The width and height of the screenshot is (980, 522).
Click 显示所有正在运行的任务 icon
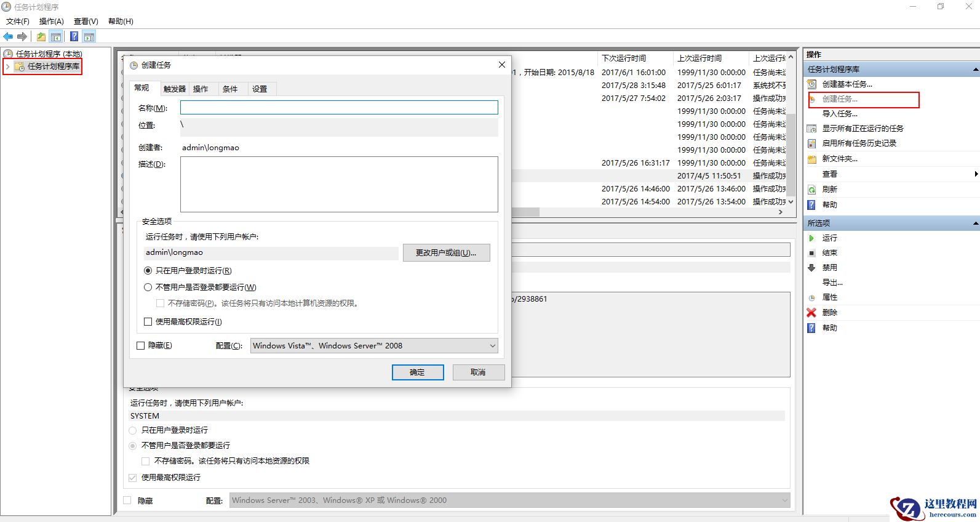coord(812,128)
